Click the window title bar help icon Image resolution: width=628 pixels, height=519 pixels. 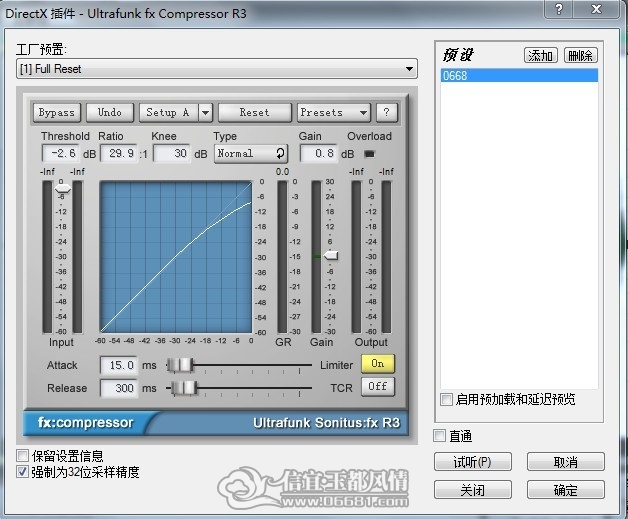tap(559, 9)
